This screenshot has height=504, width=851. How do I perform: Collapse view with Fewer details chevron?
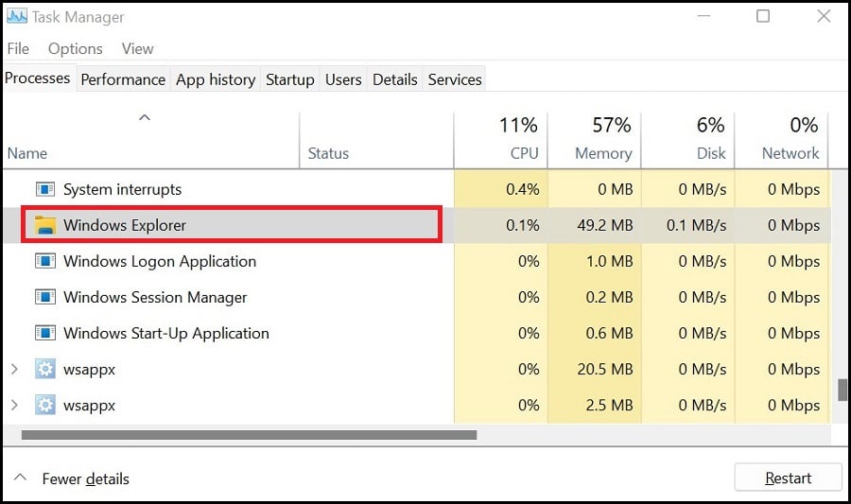(20, 478)
